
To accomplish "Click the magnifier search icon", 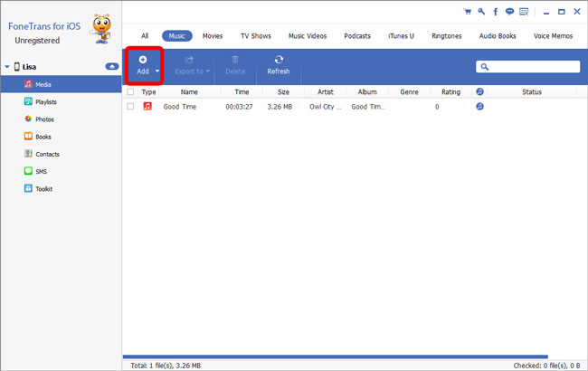I will tap(485, 67).
